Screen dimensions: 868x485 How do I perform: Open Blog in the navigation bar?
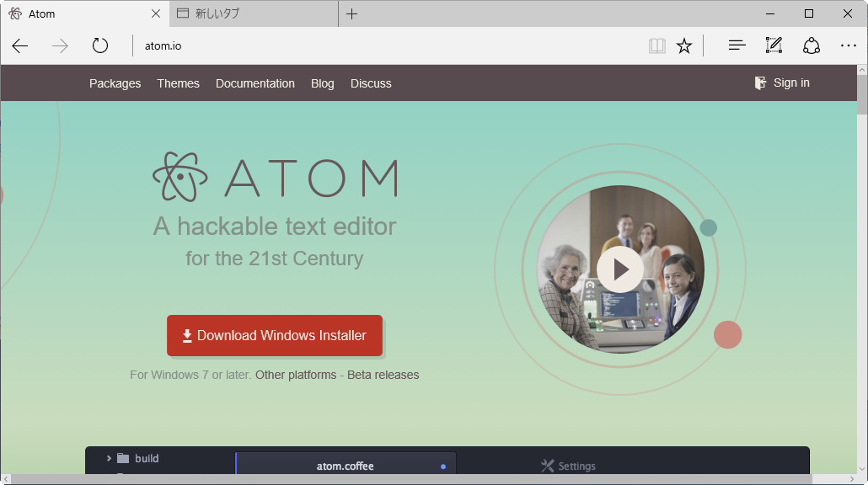[322, 83]
